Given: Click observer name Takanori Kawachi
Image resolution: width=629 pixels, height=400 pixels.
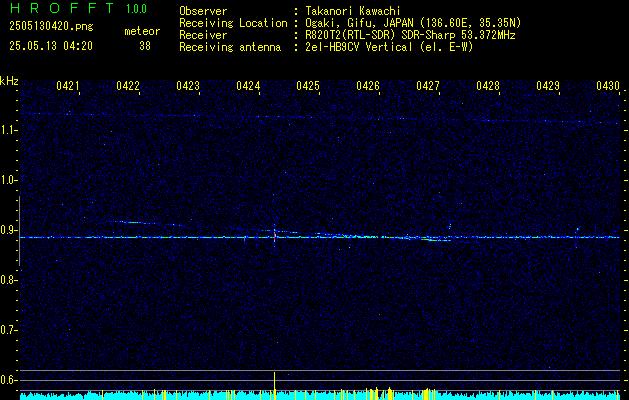Looking at the screenshot, I should click(353, 11).
